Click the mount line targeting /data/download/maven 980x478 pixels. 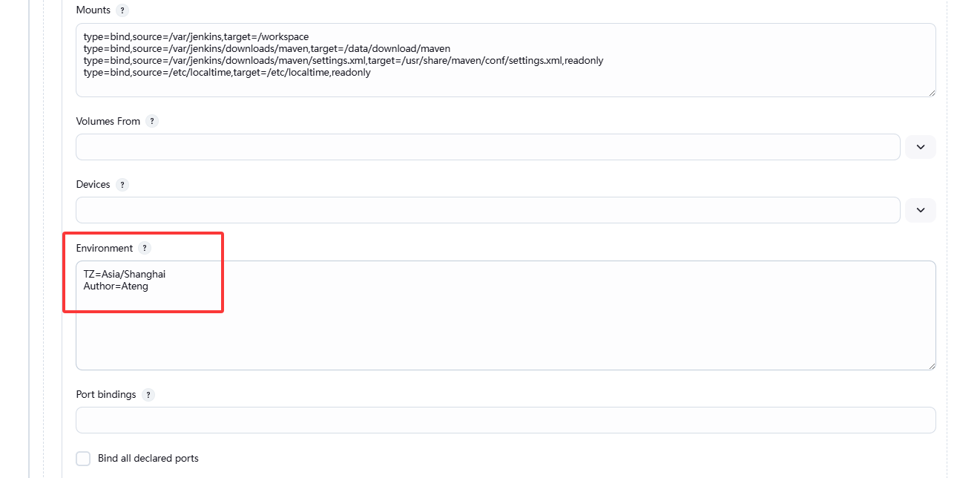point(266,49)
